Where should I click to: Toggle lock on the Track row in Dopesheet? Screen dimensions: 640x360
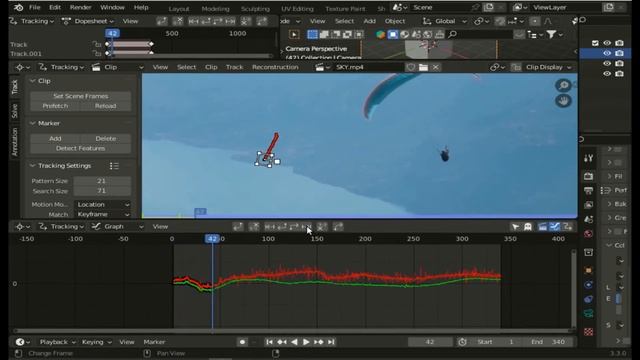pos(97,44)
